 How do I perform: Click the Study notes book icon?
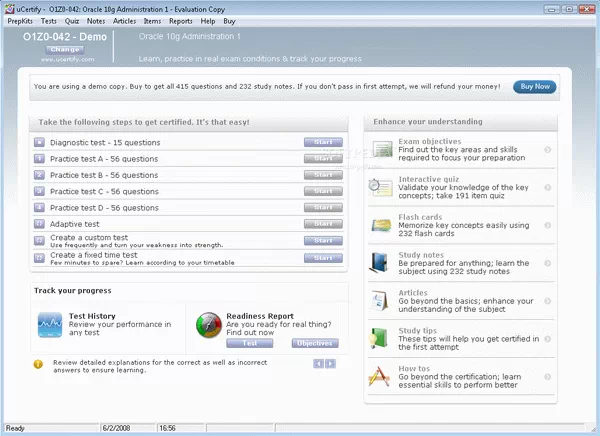pyautogui.click(x=379, y=263)
